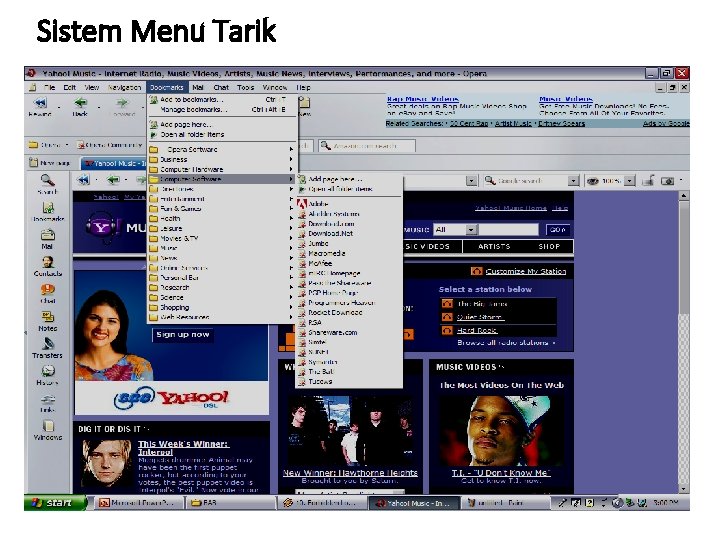This screenshot has height=540, width=720.
Task: Click the Sign up now button
Action: pyautogui.click(x=183, y=334)
